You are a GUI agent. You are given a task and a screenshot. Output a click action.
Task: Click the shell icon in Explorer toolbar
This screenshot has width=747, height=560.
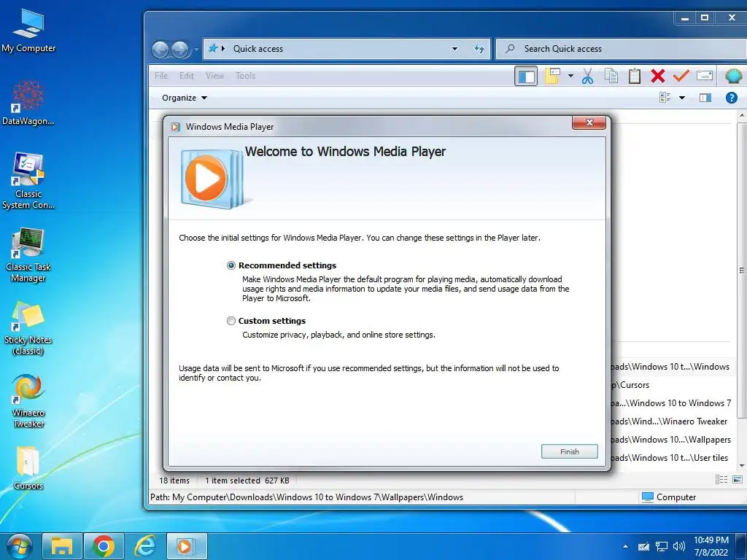coord(733,76)
